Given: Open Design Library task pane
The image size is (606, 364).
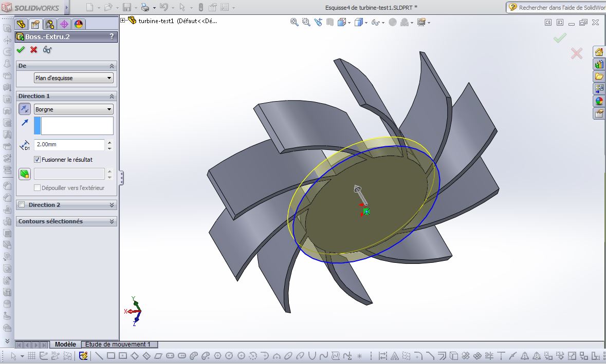Looking at the screenshot, I should [599, 64].
